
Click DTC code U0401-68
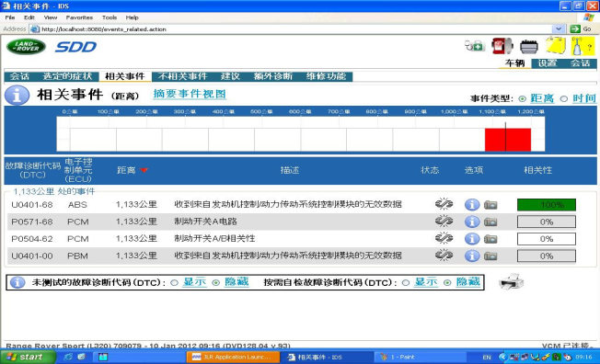coord(32,205)
